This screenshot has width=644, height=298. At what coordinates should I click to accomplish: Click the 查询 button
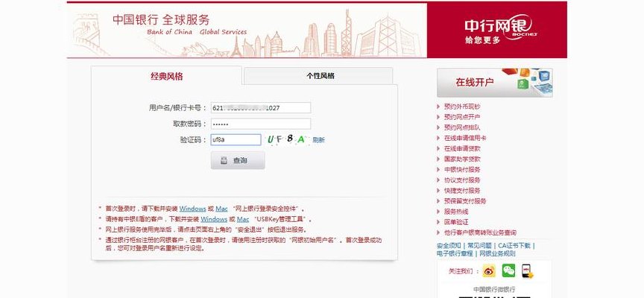pyautogui.click(x=238, y=160)
